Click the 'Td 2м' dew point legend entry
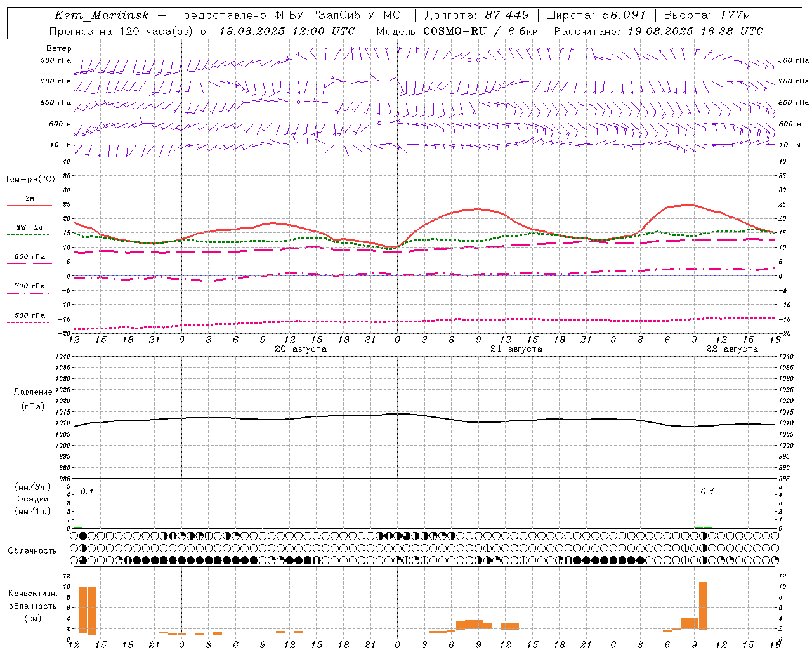 (30, 227)
